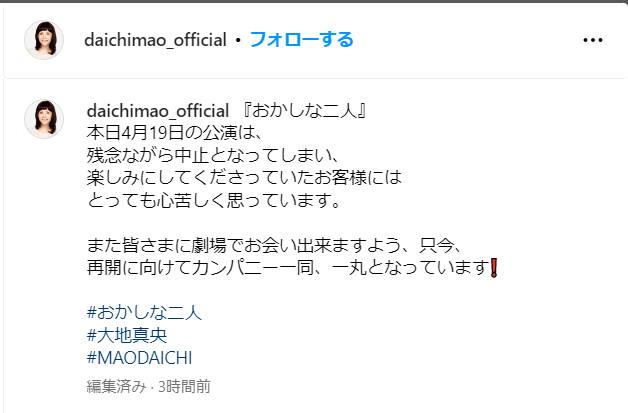Click the フォローする follow button
This screenshot has height=413, width=628.
[302, 40]
